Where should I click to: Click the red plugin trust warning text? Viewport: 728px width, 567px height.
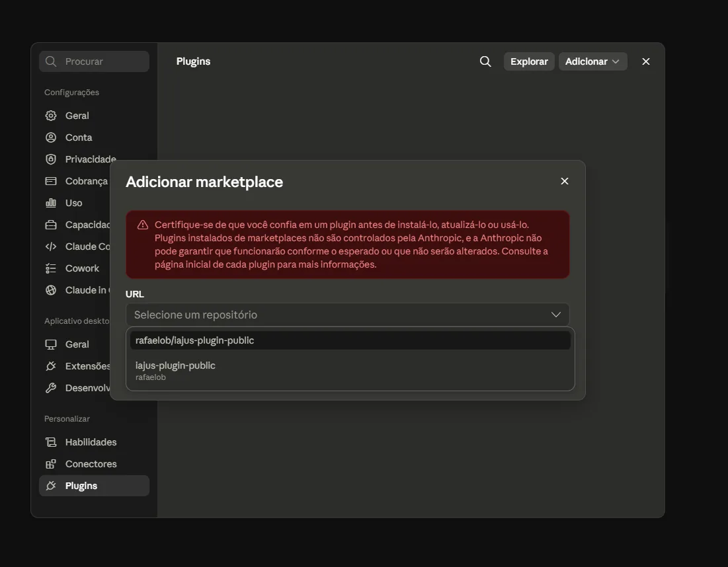pyautogui.click(x=352, y=245)
